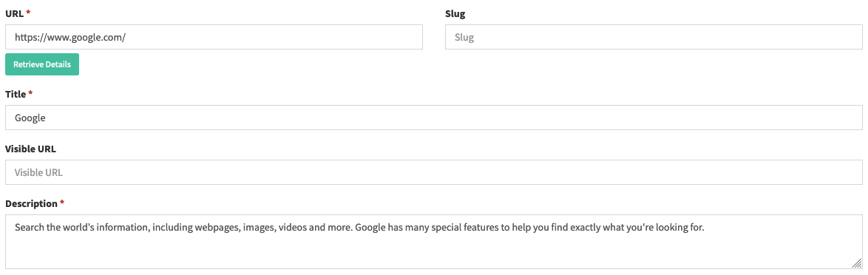Click the Retrieve Details button
This screenshot has width=868, height=275.
[42, 64]
